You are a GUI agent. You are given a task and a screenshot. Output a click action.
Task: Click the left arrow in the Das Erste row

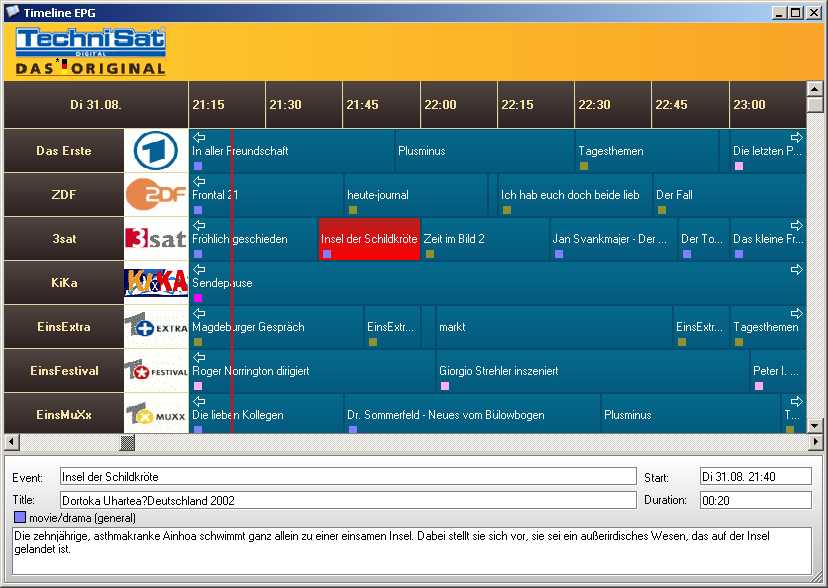coord(199,137)
